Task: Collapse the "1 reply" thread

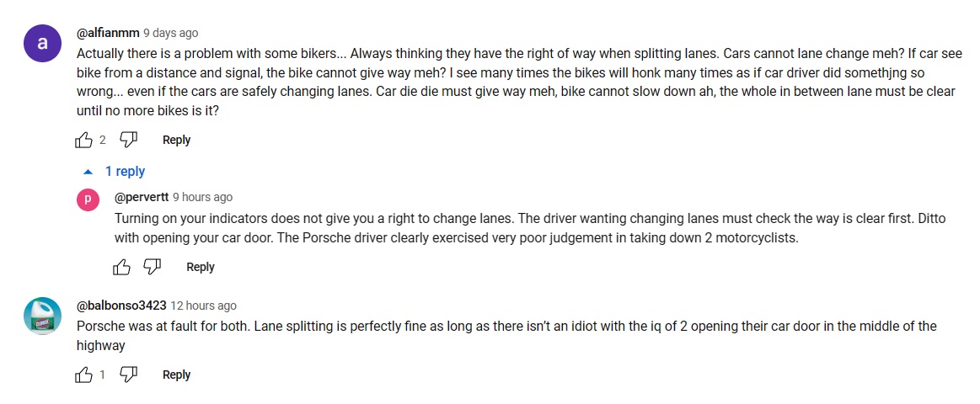Action: (115, 171)
